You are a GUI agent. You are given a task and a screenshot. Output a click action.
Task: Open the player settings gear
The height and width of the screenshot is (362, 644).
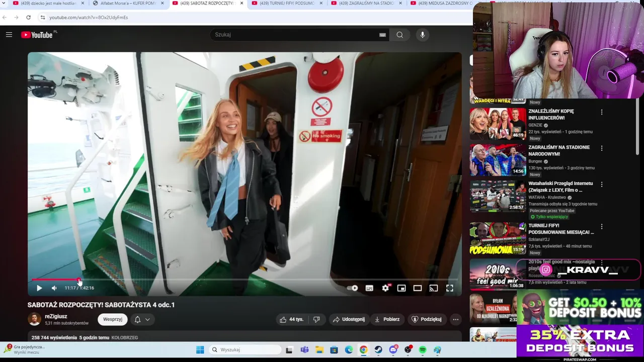[385, 288]
